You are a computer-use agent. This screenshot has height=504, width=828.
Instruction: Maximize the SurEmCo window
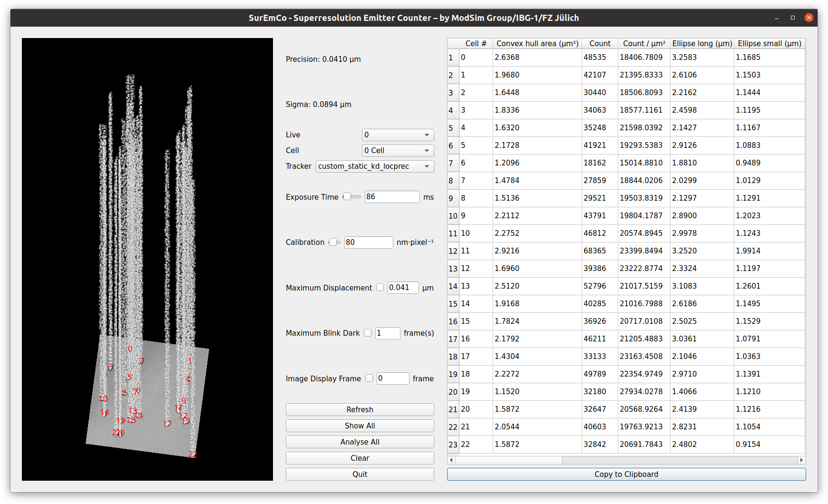click(793, 18)
